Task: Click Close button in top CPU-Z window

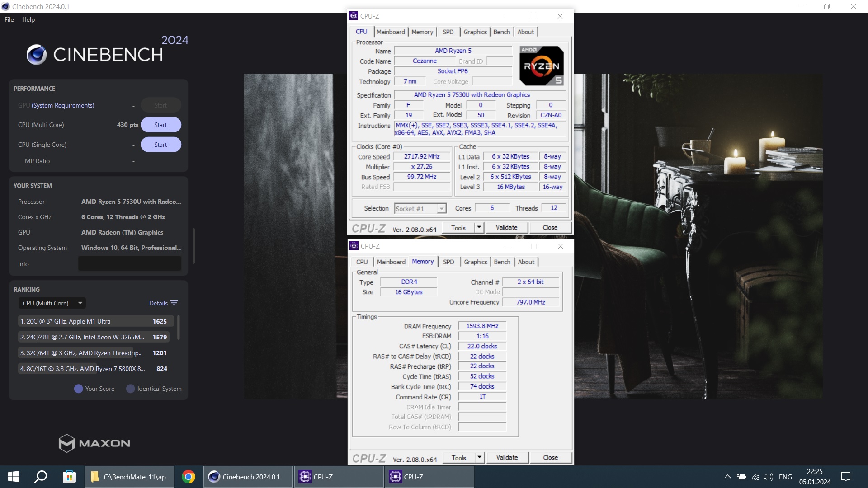Action: 550,228
